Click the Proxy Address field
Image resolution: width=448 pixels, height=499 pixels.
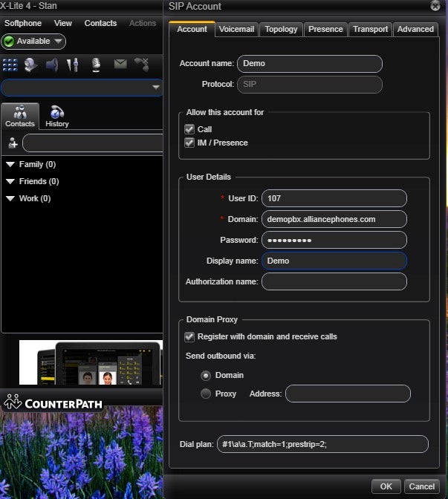pos(348,394)
